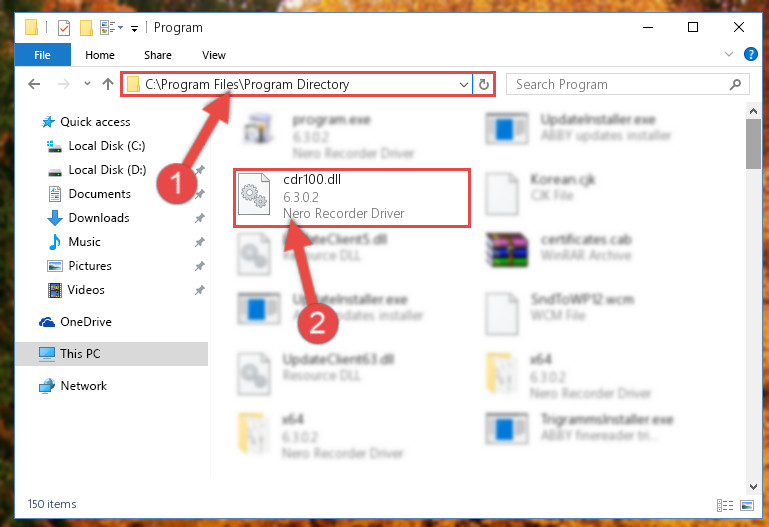Customize the Quick Access Toolbar dropdown

134,28
